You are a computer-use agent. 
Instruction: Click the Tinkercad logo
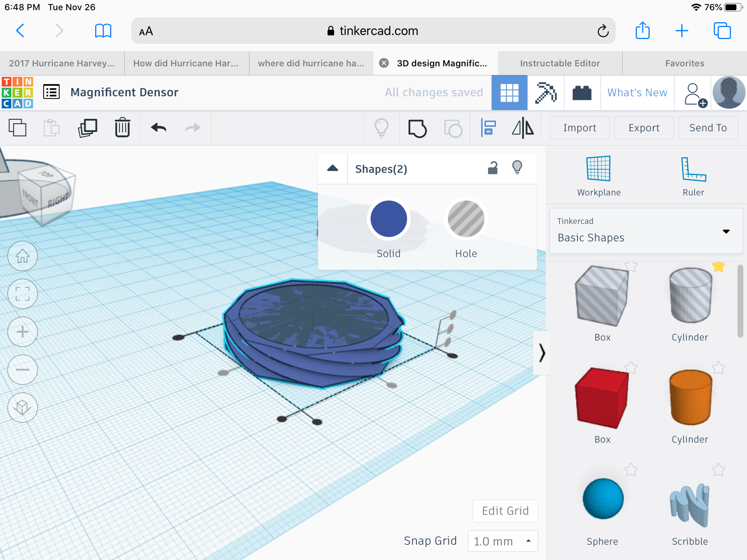[17, 93]
